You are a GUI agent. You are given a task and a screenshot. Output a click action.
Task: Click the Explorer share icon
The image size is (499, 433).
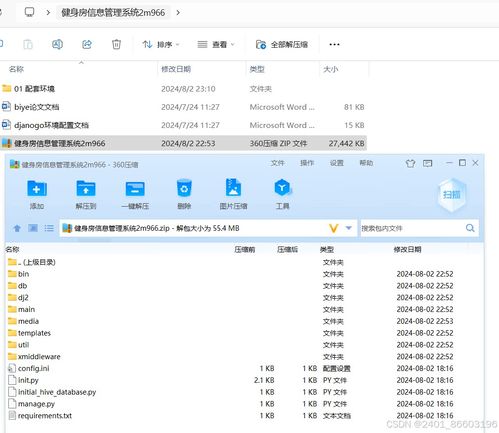[87, 44]
